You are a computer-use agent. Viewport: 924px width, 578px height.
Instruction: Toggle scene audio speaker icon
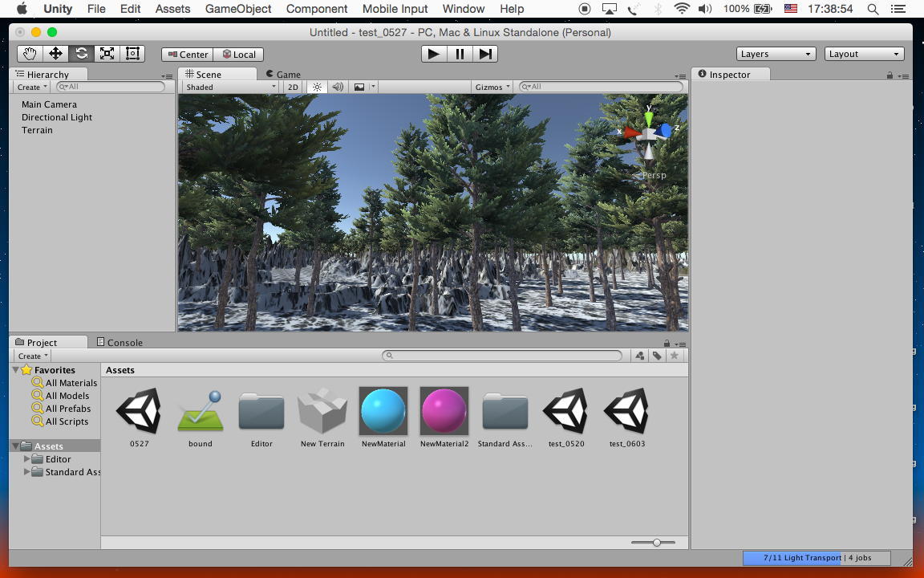338,87
